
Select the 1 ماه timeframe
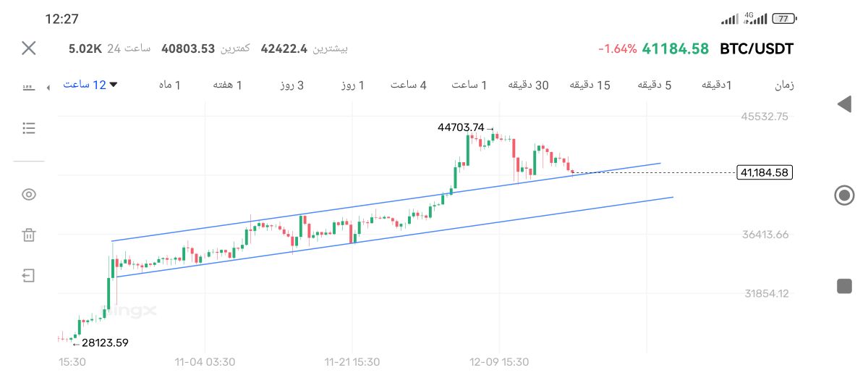[169, 85]
